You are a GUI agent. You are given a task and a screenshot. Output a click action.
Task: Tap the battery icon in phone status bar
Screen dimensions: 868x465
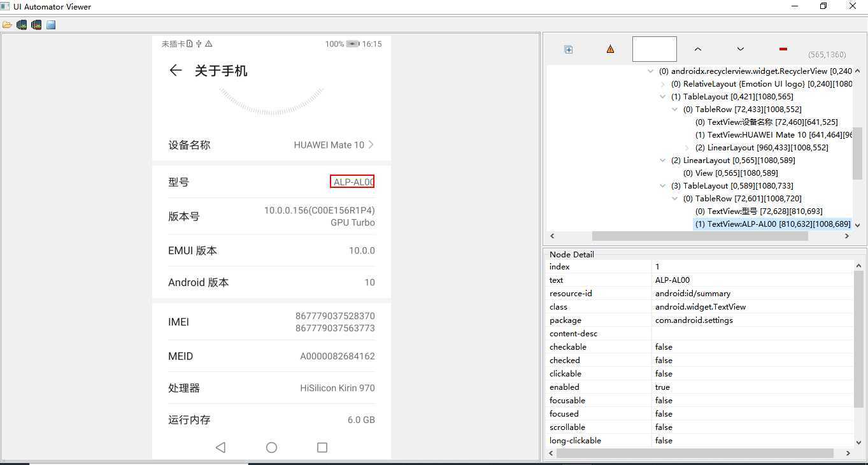(353, 44)
